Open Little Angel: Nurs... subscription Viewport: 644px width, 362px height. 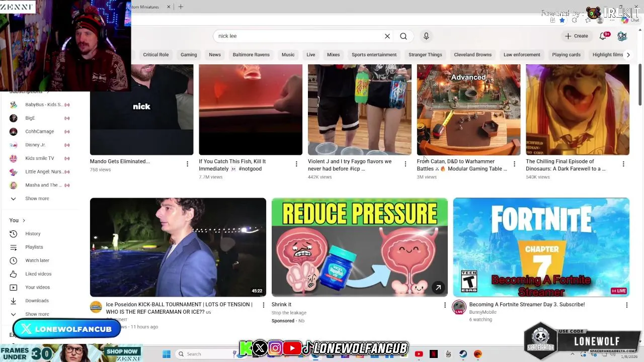(40, 172)
